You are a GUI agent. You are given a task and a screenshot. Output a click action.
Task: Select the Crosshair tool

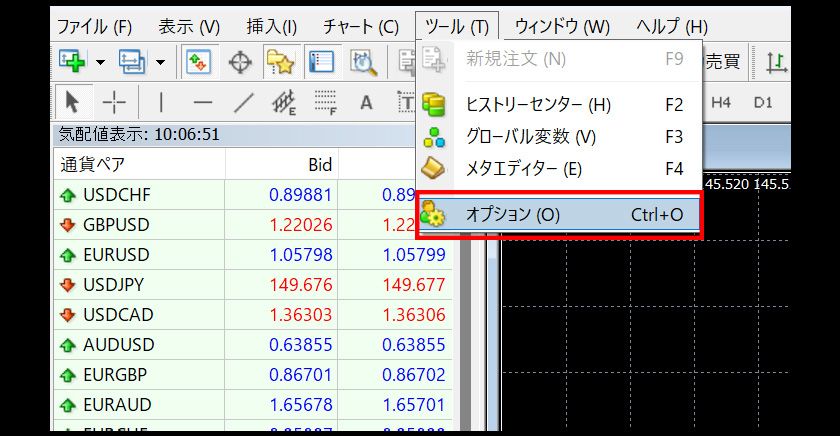point(114,101)
